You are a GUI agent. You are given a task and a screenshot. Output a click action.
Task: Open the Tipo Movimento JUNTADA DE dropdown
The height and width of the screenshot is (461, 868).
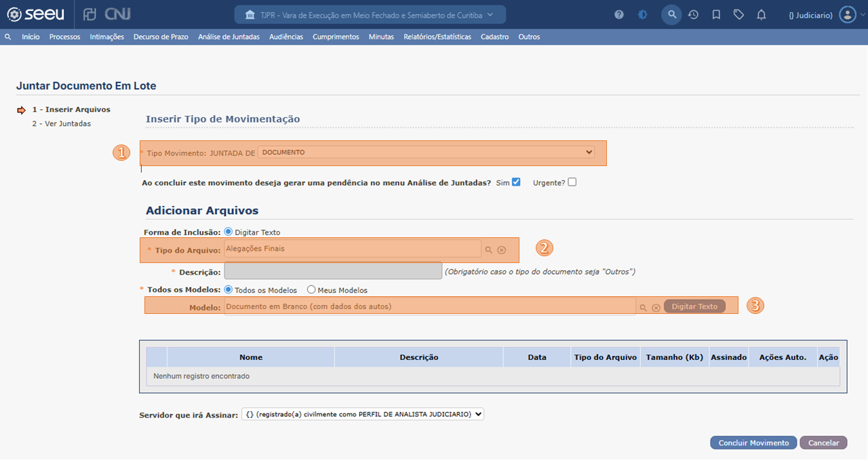pos(427,152)
